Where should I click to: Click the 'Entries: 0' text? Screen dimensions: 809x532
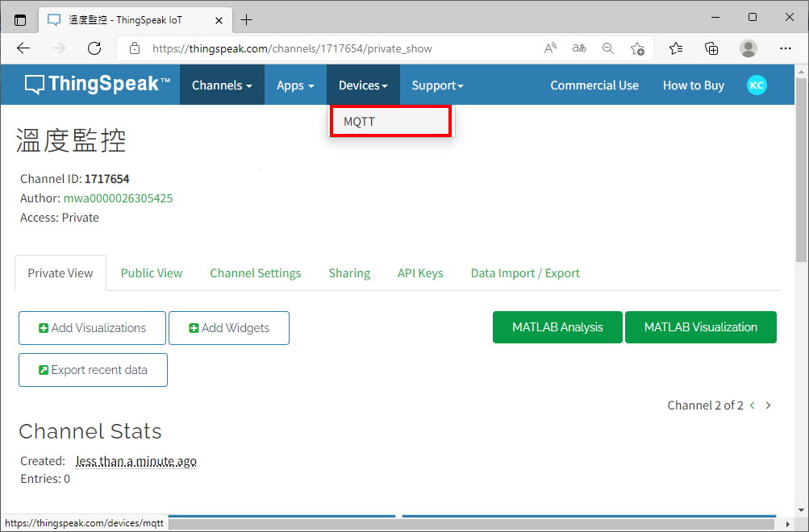(45, 479)
